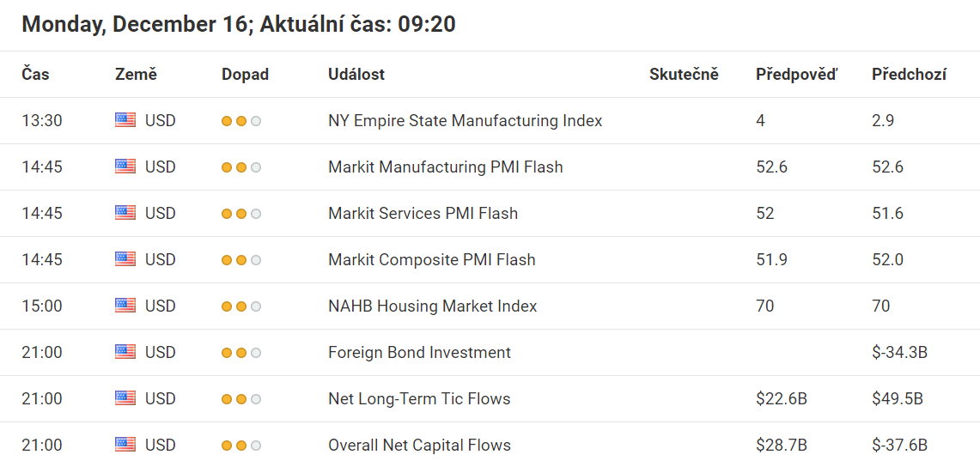Click previous value $-37.6B for Capital Flows
The height and width of the screenshot is (467, 980).
[899, 446]
